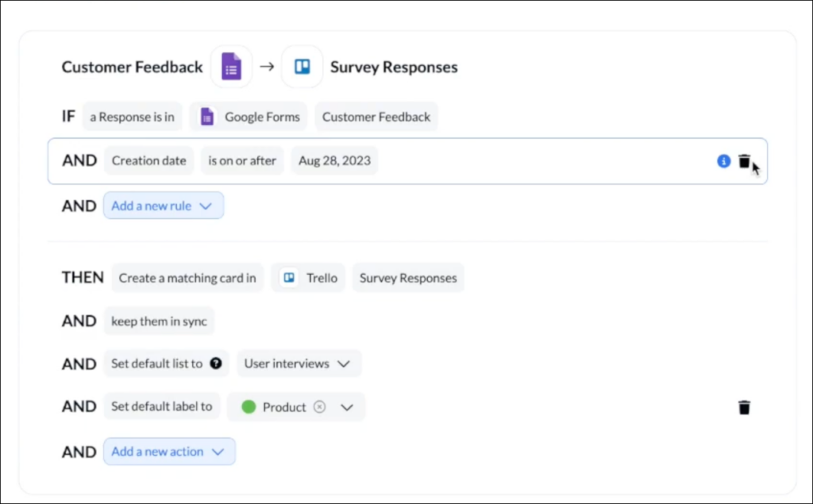The image size is (813, 504).
Task: Click the arrow icon between the two app icons
Action: [268, 67]
